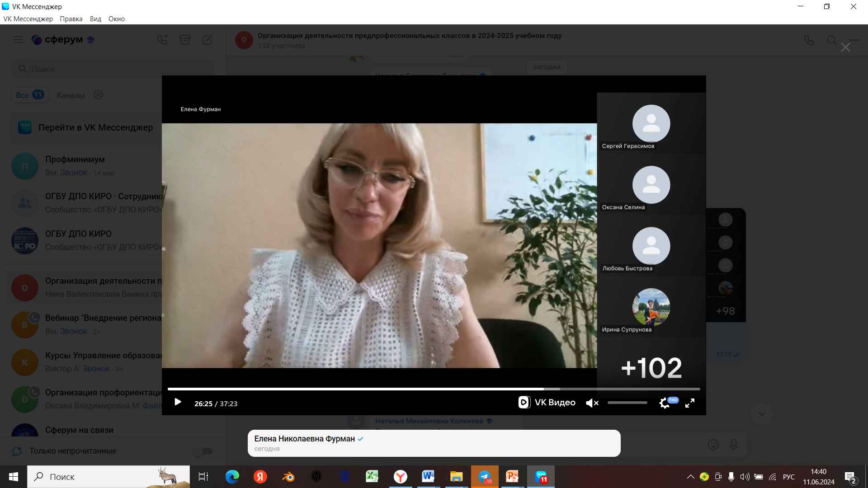Click into the Поиск chat search field

[x=113, y=69]
